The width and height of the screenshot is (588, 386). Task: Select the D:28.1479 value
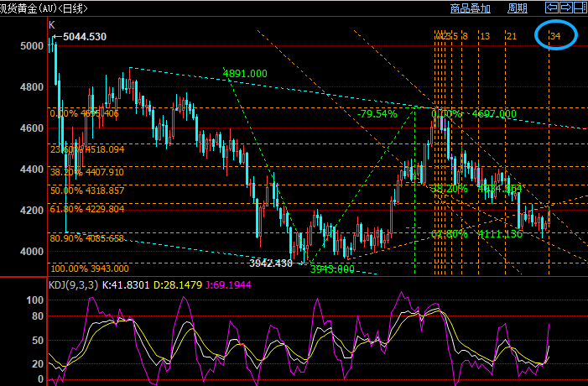pos(178,285)
